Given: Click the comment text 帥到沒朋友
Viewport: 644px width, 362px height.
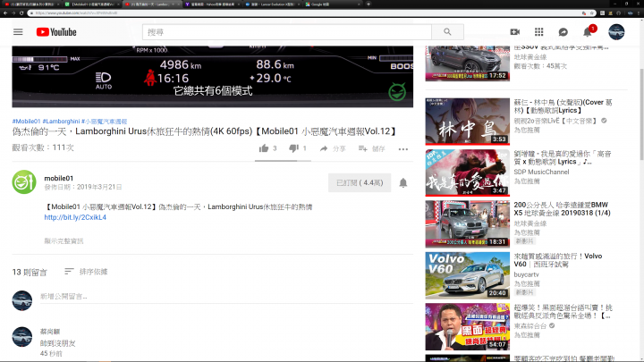Looking at the screenshot, I should tap(57, 343).
